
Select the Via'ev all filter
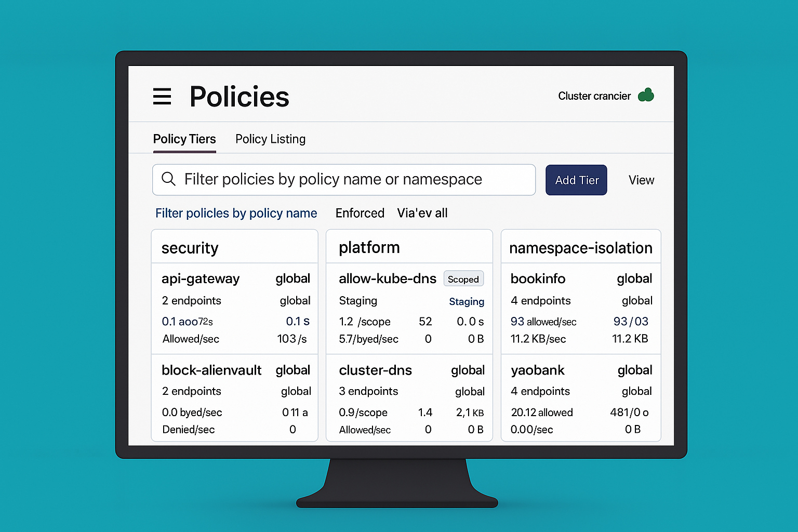422,213
